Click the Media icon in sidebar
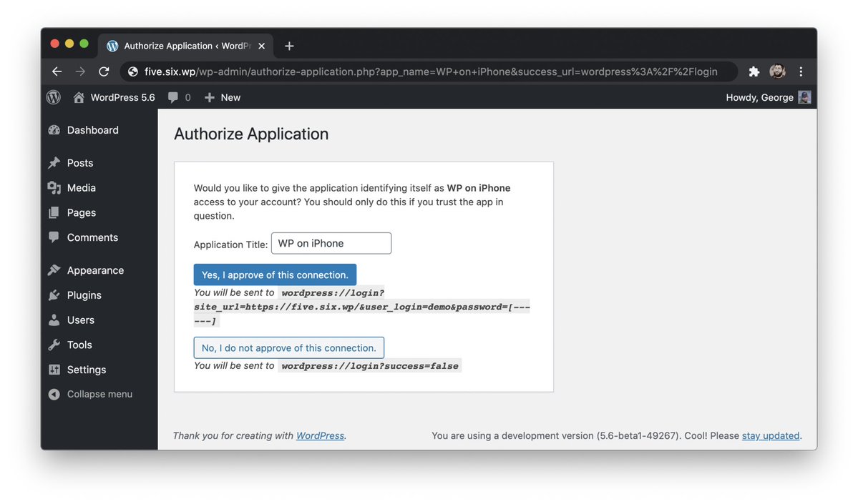This screenshot has width=858, height=504. [x=54, y=187]
